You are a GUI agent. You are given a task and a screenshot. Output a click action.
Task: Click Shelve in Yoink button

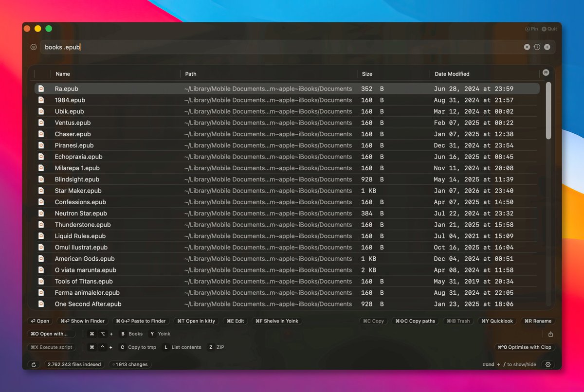[x=277, y=321]
